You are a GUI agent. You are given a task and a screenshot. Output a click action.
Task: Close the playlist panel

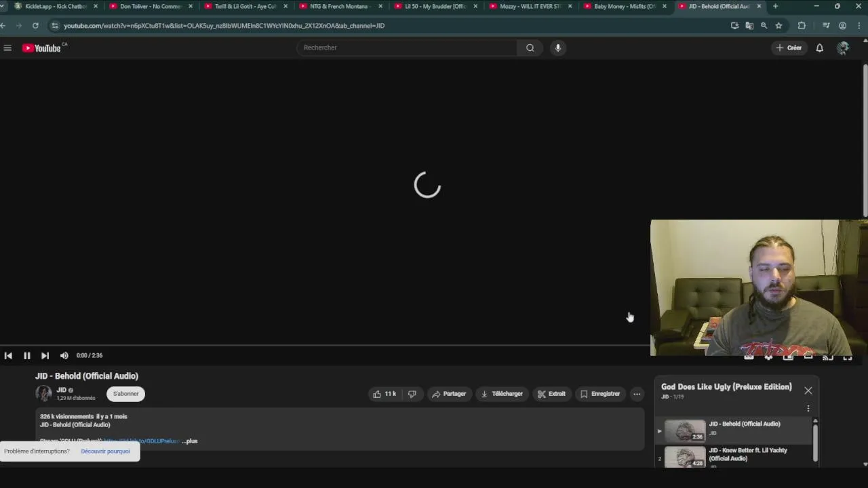(808, 390)
